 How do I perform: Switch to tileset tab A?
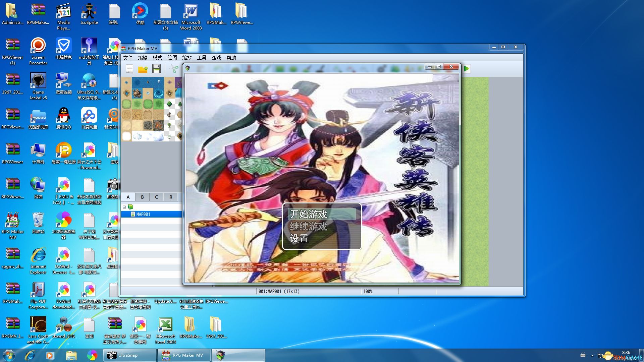point(128,197)
